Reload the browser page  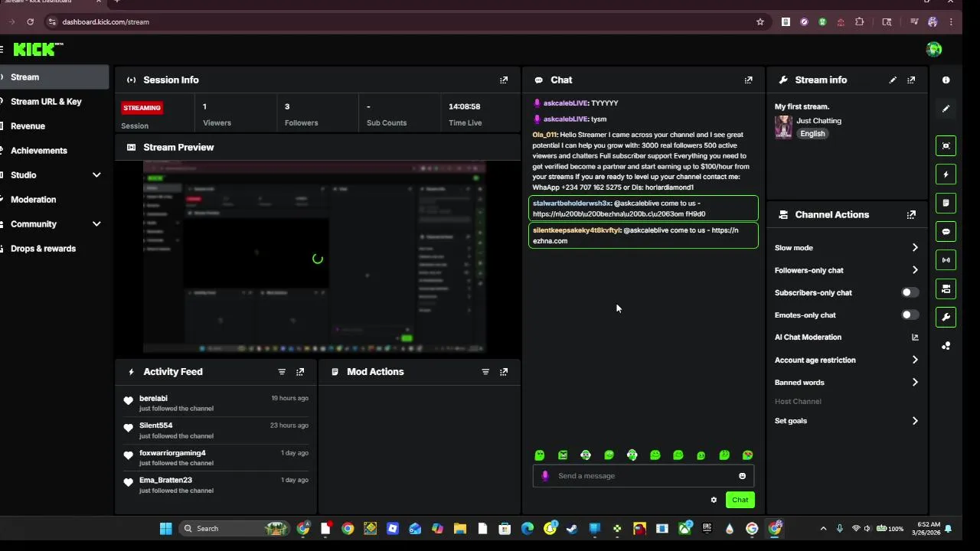point(30,22)
